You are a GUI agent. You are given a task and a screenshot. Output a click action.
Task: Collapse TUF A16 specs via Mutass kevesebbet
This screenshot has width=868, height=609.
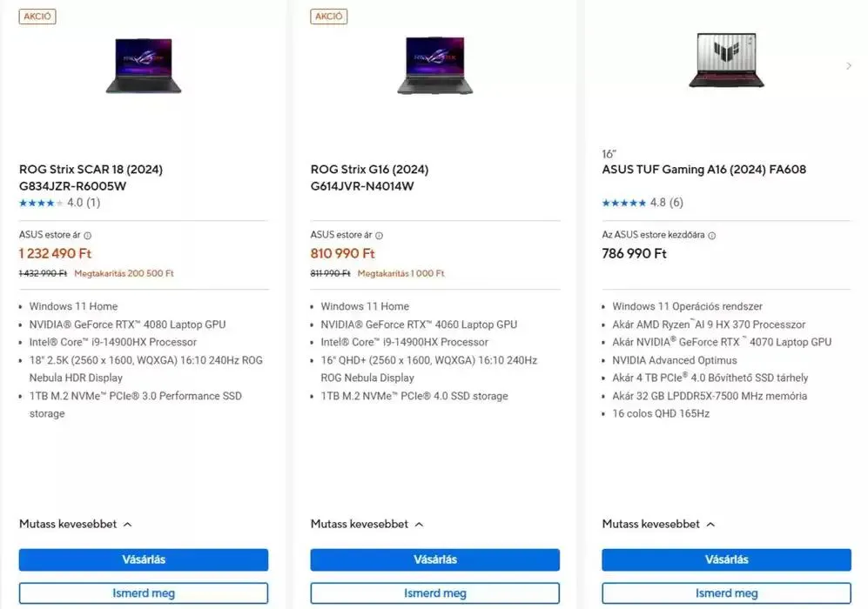pos(658,524)
